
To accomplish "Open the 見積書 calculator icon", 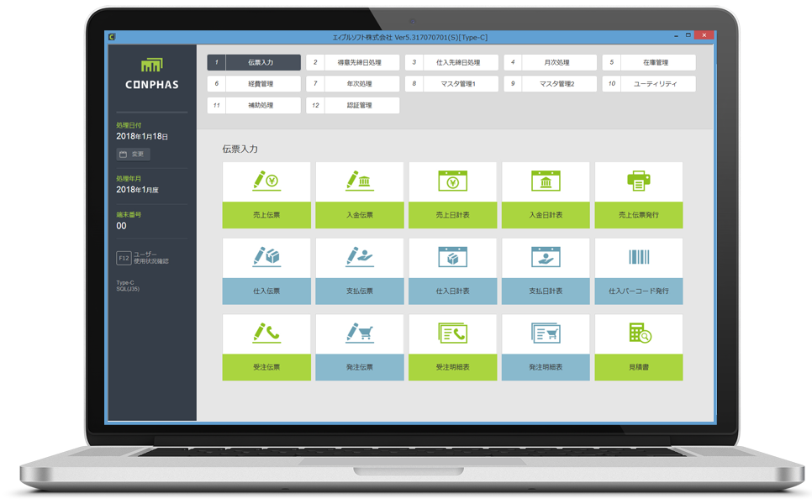I will 639,333.
